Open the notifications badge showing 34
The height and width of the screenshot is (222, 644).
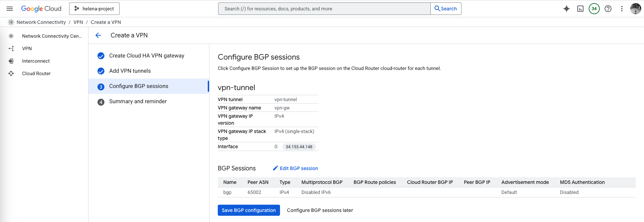594,9
